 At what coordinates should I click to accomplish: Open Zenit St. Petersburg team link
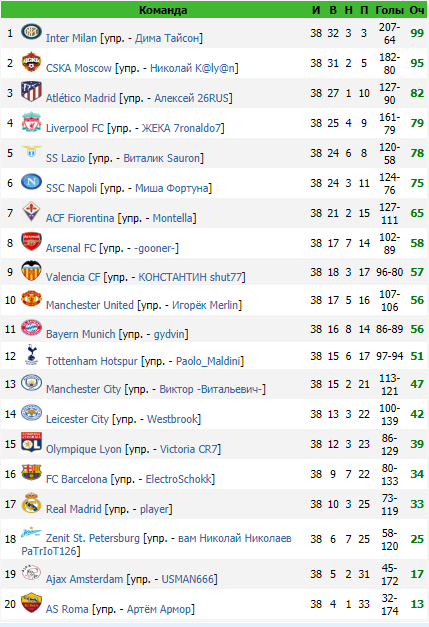coord(93,538)
